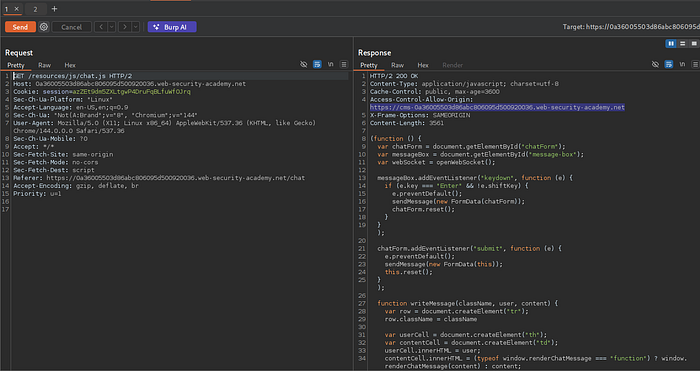The image size is (700, 371).
Task: Switch Response view to Hex tab
Action: 423,65
